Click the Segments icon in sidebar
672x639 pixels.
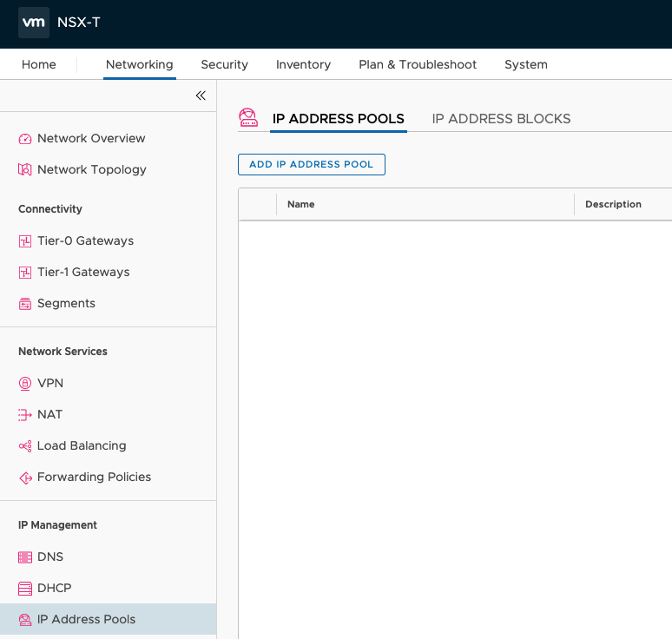point(25,304)
